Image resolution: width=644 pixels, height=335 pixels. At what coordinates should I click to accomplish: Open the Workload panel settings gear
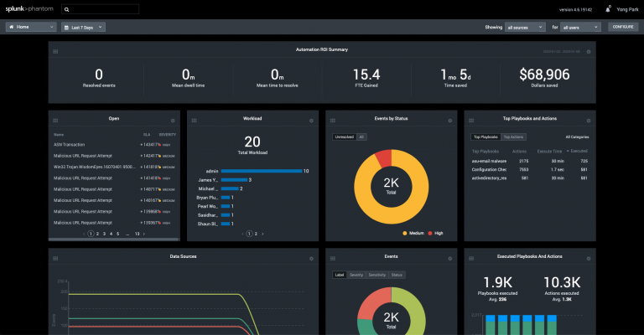click(311, 121)
